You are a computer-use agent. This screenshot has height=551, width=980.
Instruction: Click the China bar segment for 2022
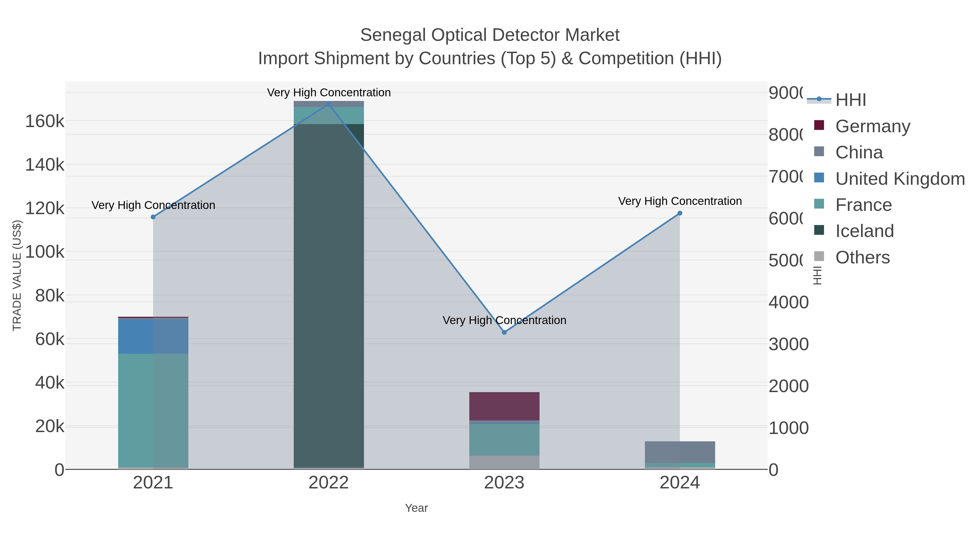(329, 104)
